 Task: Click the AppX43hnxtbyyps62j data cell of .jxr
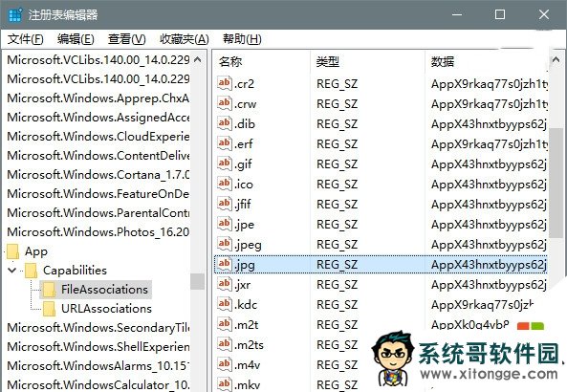(x=489, y=285)
